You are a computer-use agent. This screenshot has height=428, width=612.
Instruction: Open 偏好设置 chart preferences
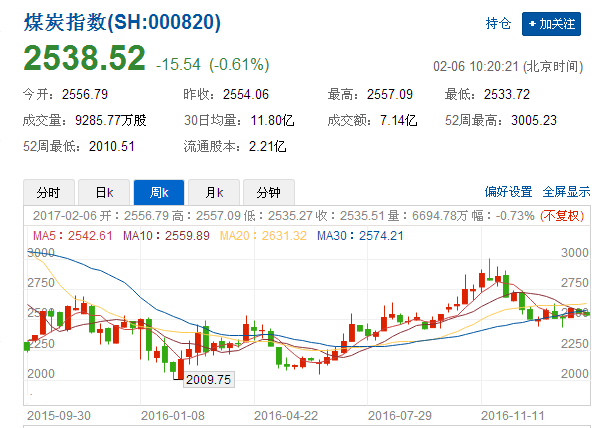[509, 192]
